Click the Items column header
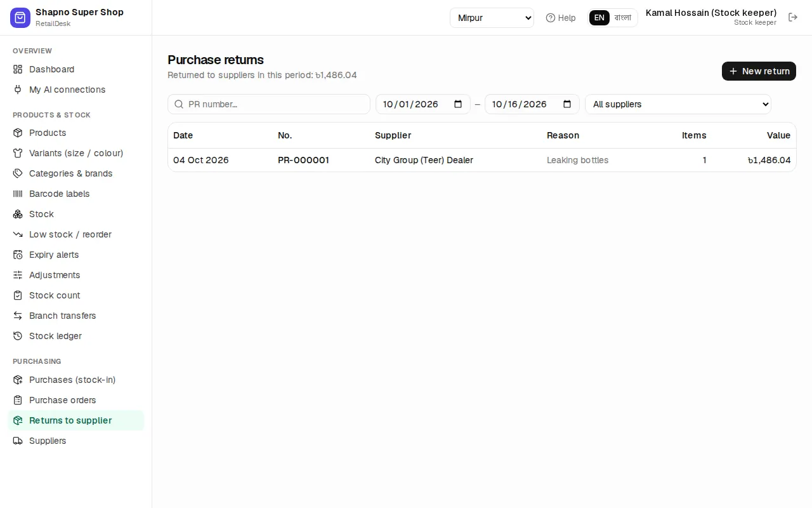The image size is (812, 508). (694, 135)
